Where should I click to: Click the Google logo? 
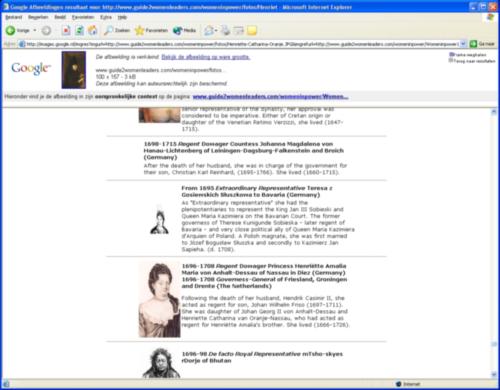(31, 68)
